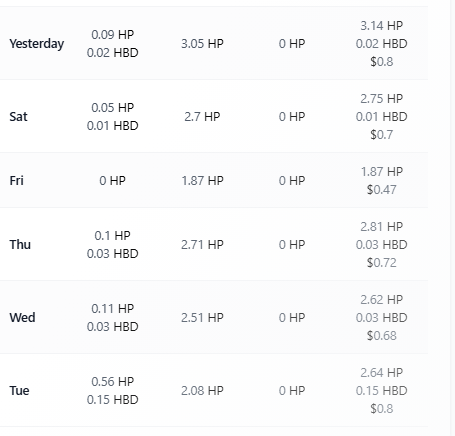This screenshot has height=436, width=455.
Task: Select Thursday's $0.72 total
Action: pyautogui.click(x=382, y=263)
